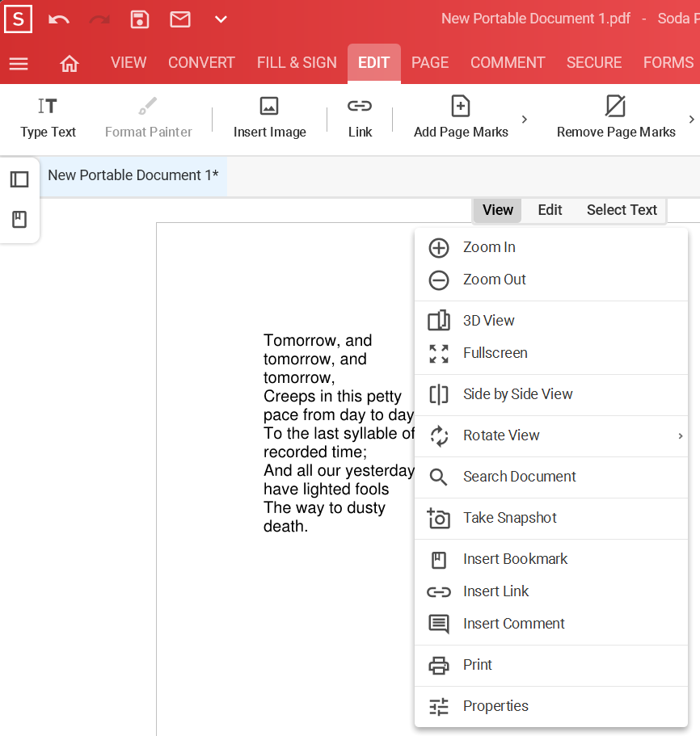
Task: Select the New Portable Document 1 tab
Action: click(x=133, y=175)
